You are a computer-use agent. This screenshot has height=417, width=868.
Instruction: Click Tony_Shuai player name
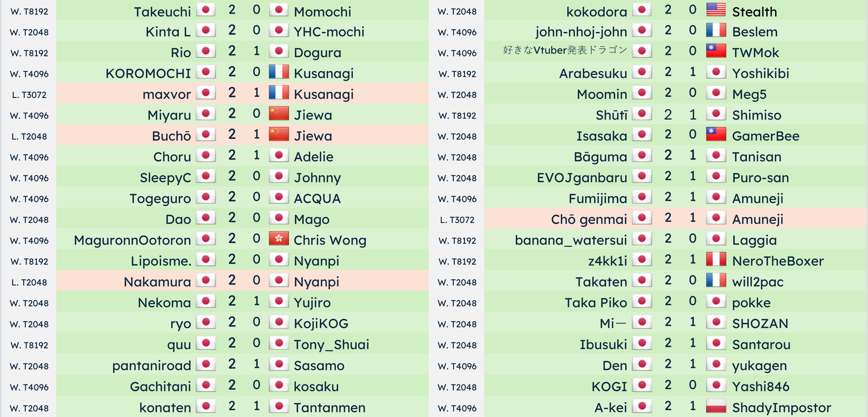pos(331,345)
